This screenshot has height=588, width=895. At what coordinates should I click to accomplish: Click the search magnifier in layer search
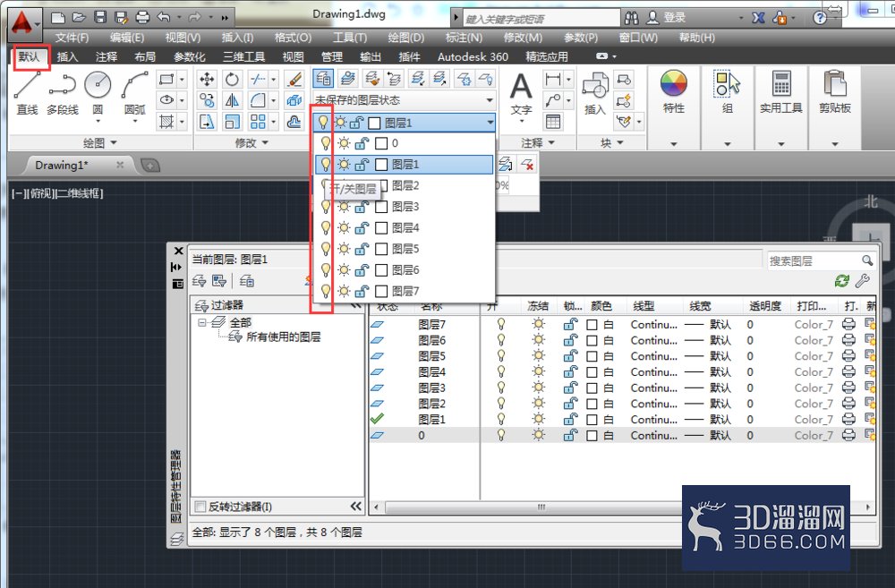tap(867, 261)
